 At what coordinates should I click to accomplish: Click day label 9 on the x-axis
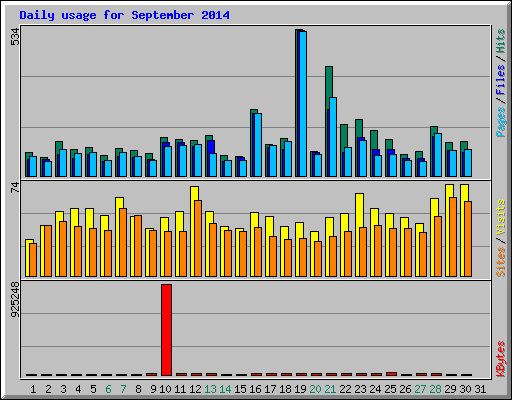coord(153,389)
